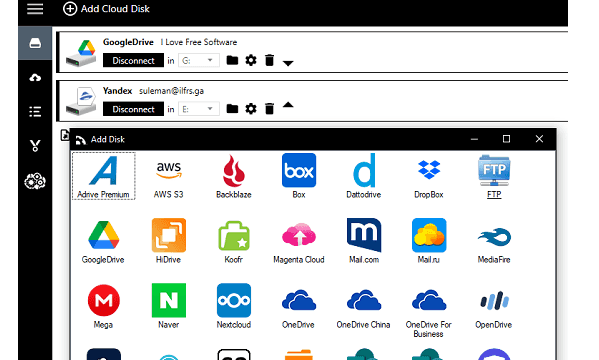Viewport: 599px width, 360px height.
Task: Select Magenta Cloud provider
Action: pyautogui.click(x=299, y=241)
